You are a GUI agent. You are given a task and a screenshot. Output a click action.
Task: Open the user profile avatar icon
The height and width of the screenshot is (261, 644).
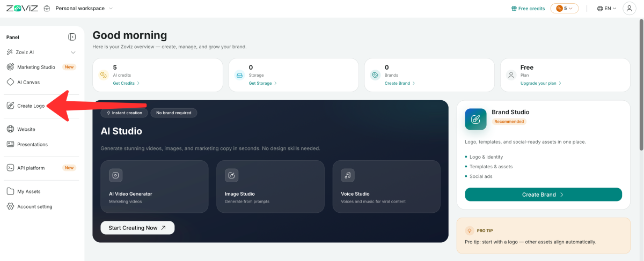tap(629, 9)
